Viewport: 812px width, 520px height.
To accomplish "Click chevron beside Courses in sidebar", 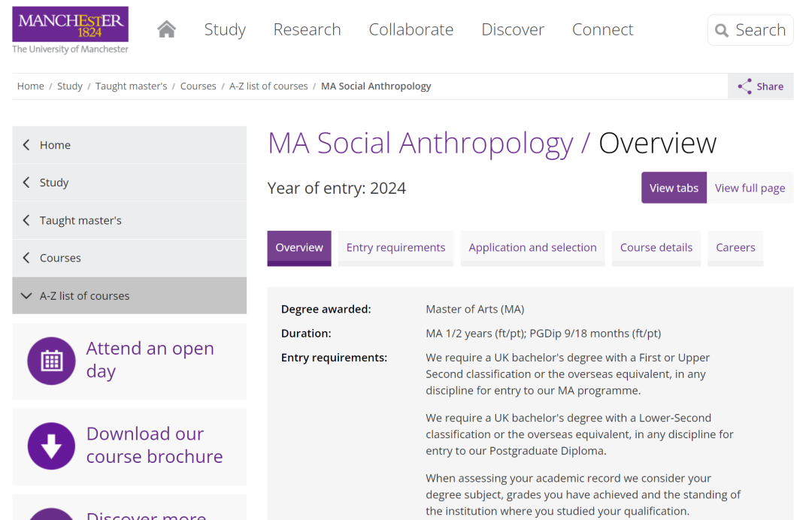I will [x=26, y=258].
